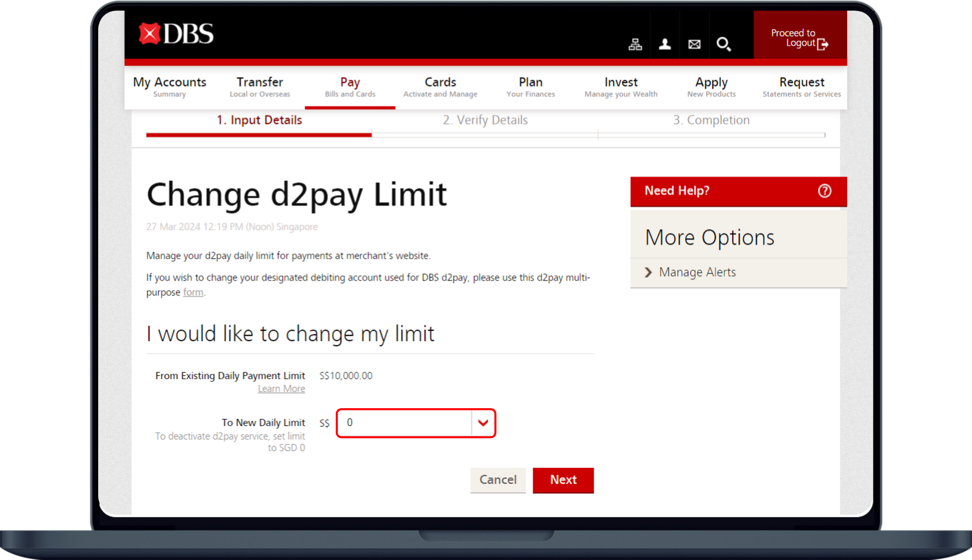The height and width of the screenshot is (560, 972).
Task: Expand the new daily limit dropdown arrow
Action: [483, 423]
